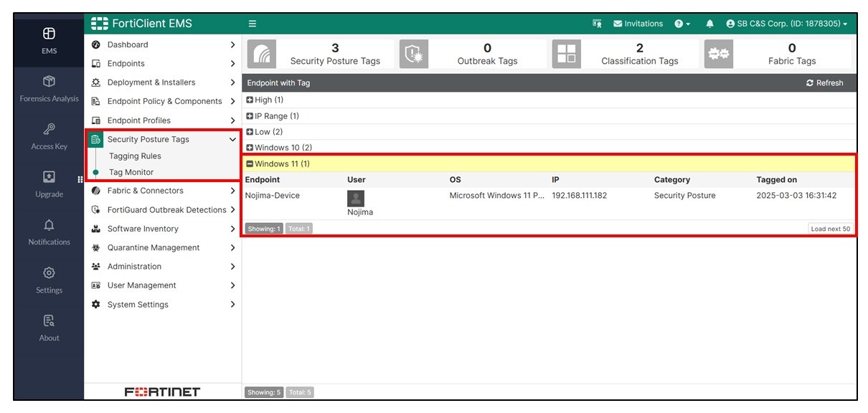Click the Endpoints devices icon

click(x=95, y=64)
